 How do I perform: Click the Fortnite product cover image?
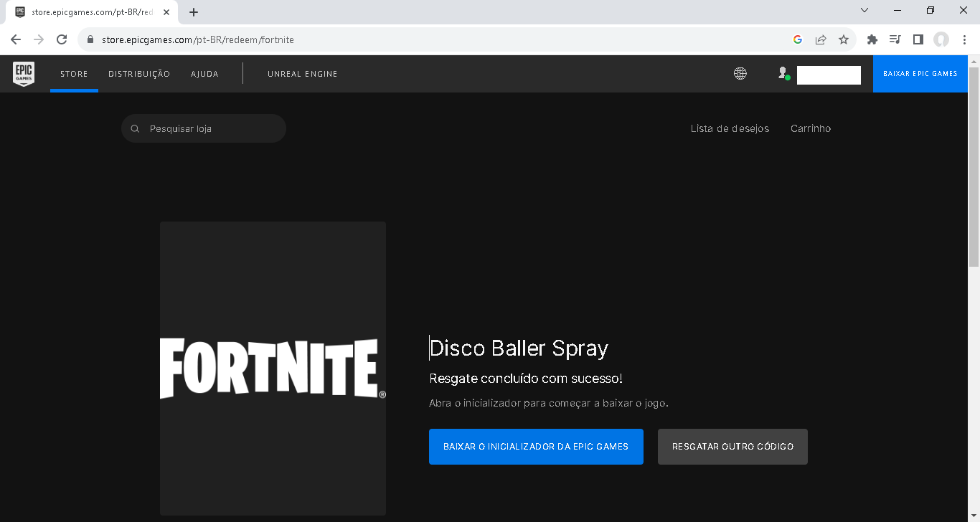click(x=273, y=369)
